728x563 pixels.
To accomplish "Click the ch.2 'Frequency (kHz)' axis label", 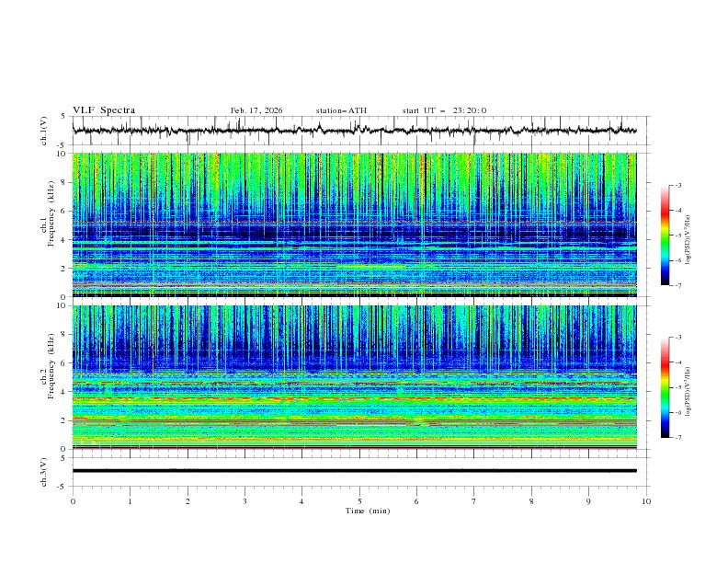I will click(51, 366).
